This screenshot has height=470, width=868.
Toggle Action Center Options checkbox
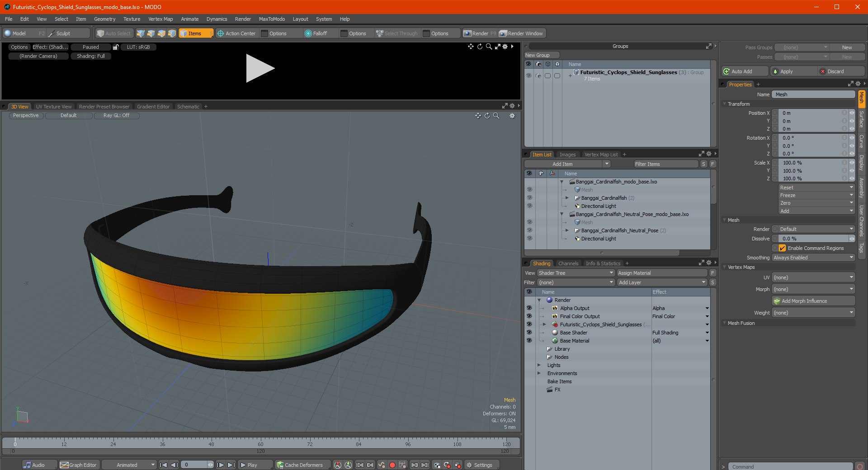click(264, 33)
